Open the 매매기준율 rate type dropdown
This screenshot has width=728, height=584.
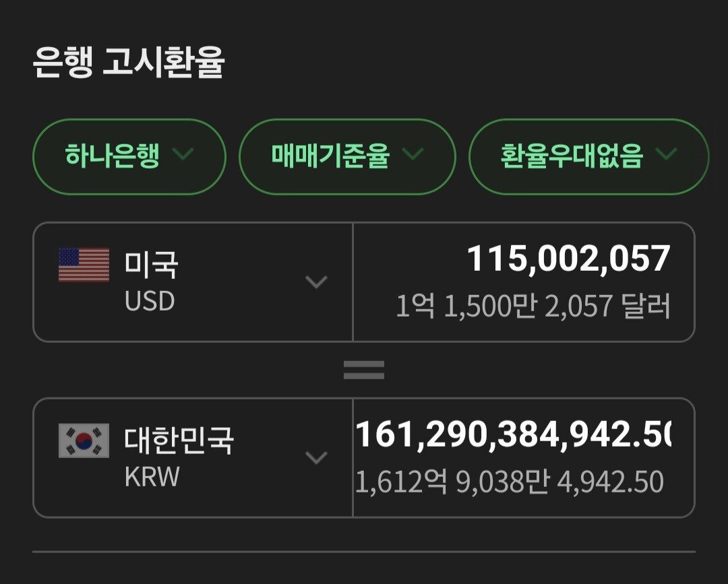347,157
